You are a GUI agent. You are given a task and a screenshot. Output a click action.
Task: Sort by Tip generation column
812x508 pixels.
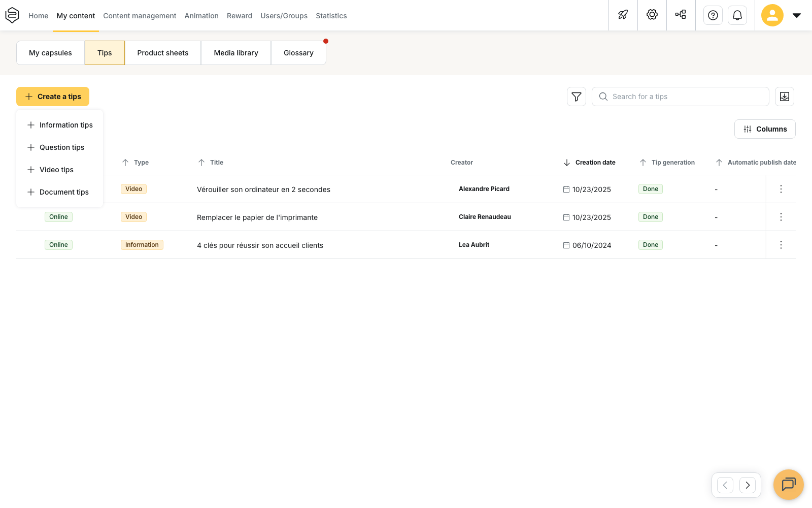[667, 163]
